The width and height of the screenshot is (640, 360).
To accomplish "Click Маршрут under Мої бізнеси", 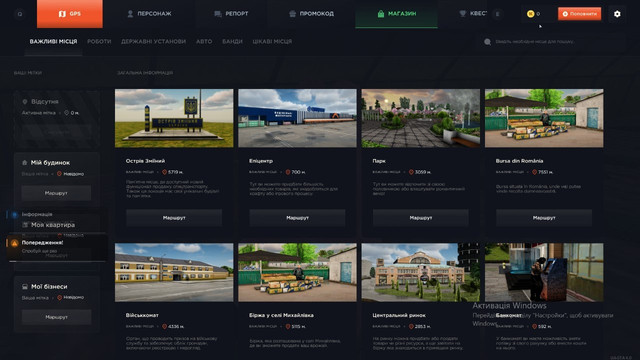I will tap(56, 317).
